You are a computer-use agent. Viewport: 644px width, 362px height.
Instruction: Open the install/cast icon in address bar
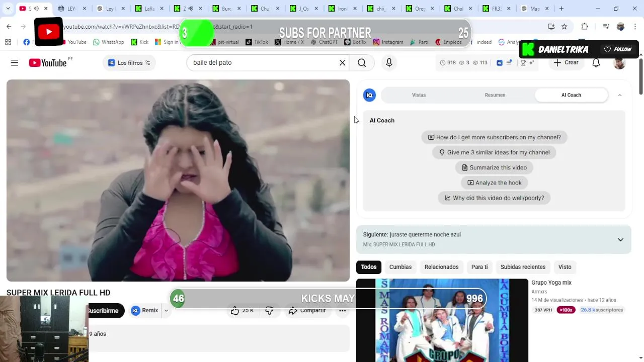[551, 27]
